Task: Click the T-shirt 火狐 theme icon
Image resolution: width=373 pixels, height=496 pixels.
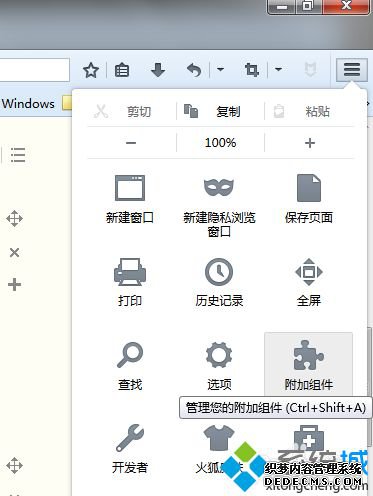Action: [x=219, y=438]
